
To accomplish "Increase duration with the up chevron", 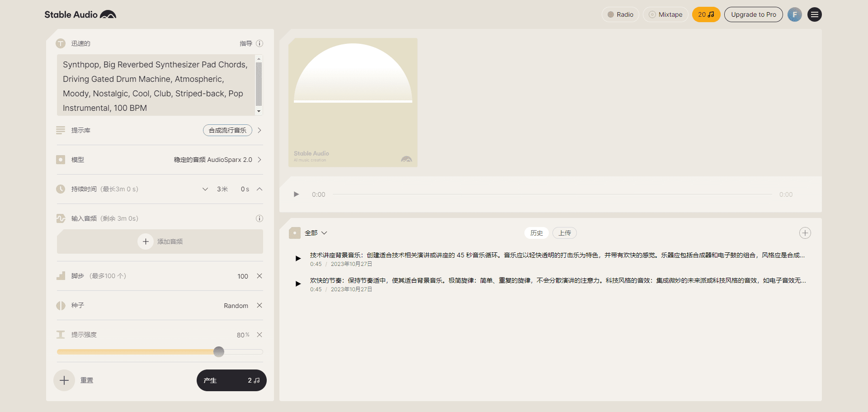I will coord(259,189).
